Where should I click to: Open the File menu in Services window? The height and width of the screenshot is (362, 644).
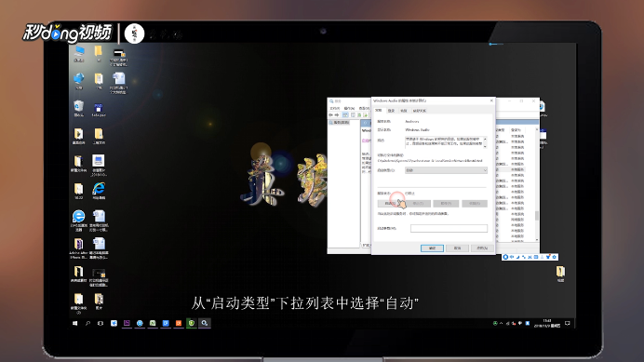[x=335, y=108]
